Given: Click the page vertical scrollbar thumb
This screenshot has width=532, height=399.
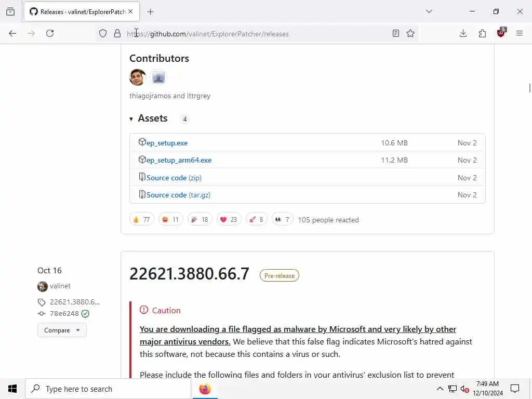Looking at the screenshot, I should pyautogui.click(x=529, y=88).
